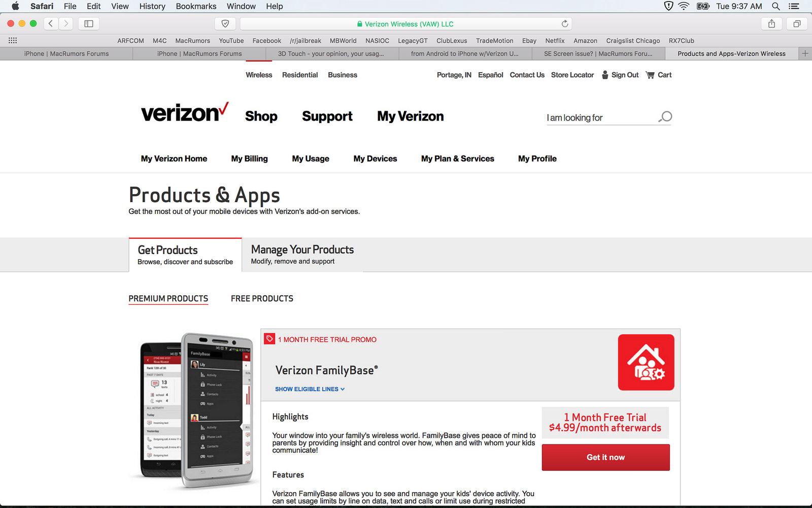Select the Business section link

[x=343, y=75]
